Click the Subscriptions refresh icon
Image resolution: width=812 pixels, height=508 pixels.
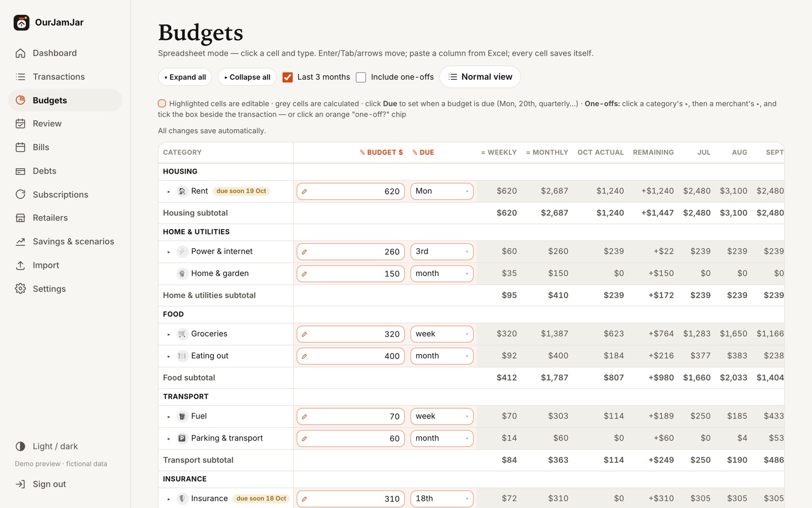click(20, 195)
